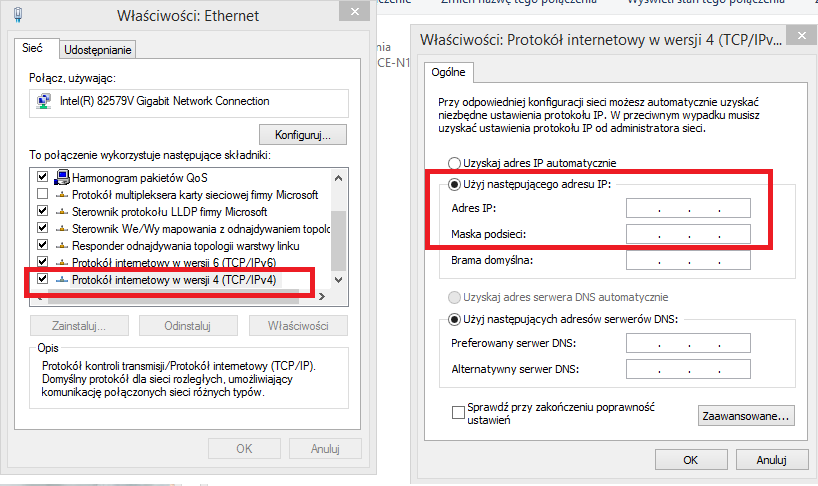Image resolution: width=818 pixels, height=486 pixels.
Task: Click the Adres IP input field
Action: pyautogui.click(x=688, y=208)
